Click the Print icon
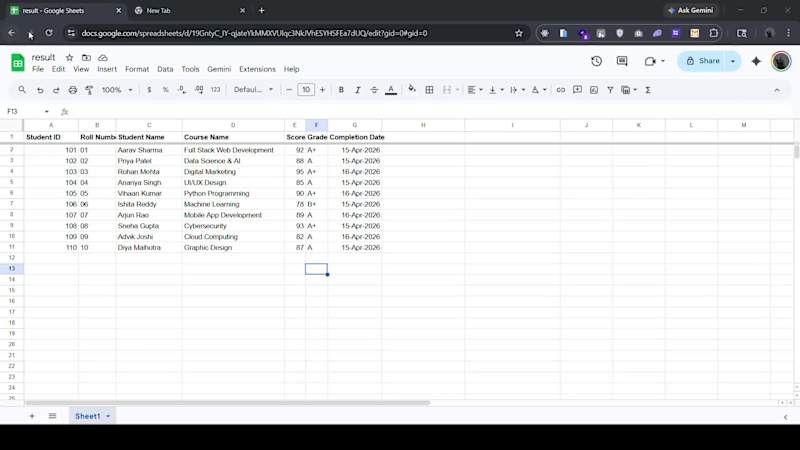The width and height of the screenshot is (800, 450). click(73, 90)
